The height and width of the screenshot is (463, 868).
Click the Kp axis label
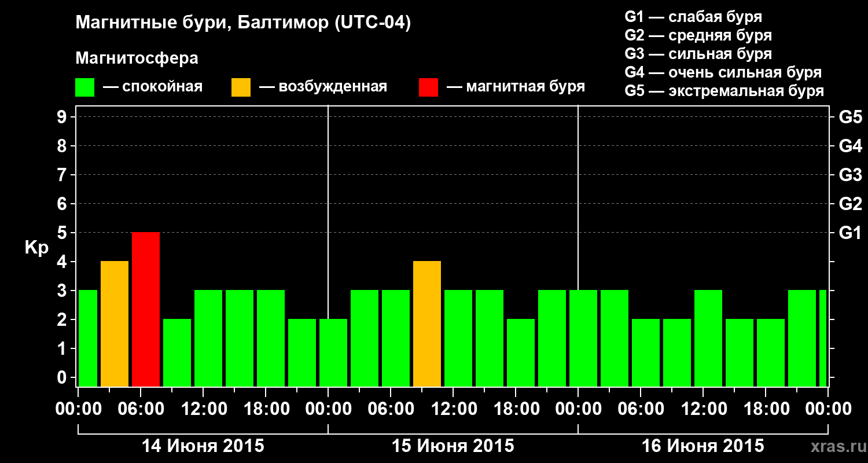point(36,248)
